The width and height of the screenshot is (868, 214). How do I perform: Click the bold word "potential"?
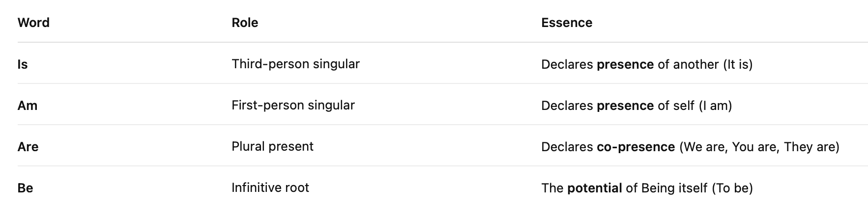(x=594, y=188)
